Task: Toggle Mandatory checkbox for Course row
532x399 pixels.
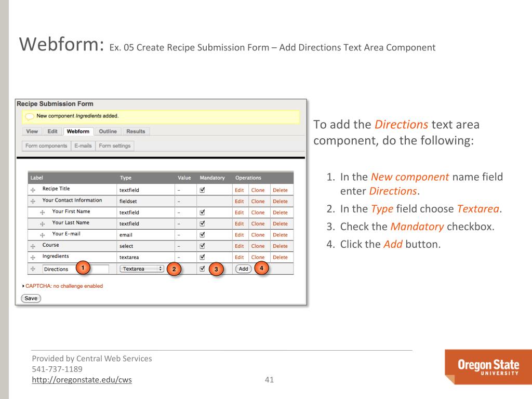Action: (x=202, y=246)
